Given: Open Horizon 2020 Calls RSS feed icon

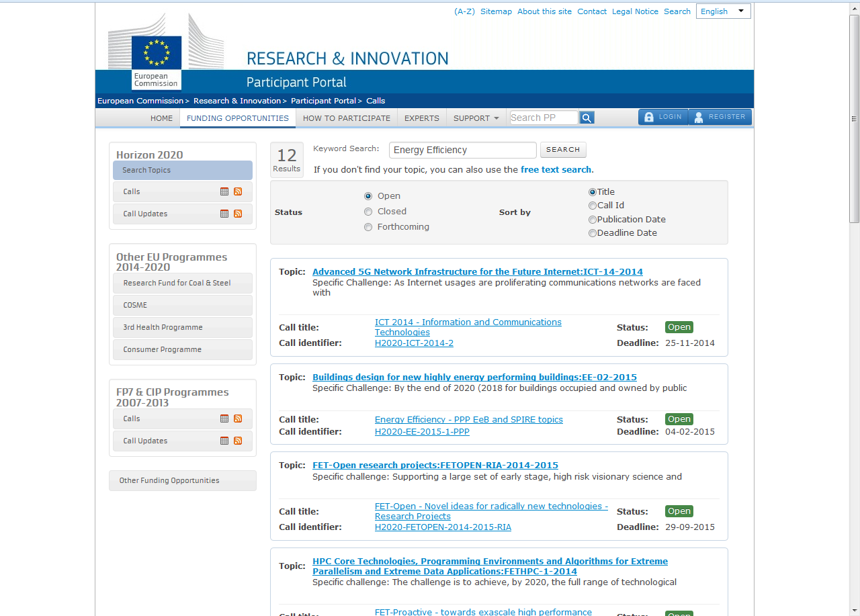Looking at the screenshot, I should 238,191.
